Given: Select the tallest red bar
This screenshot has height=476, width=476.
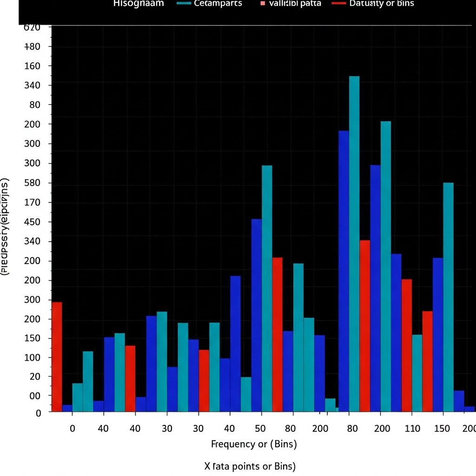Looking at the screenshot, I should point(365,325).
